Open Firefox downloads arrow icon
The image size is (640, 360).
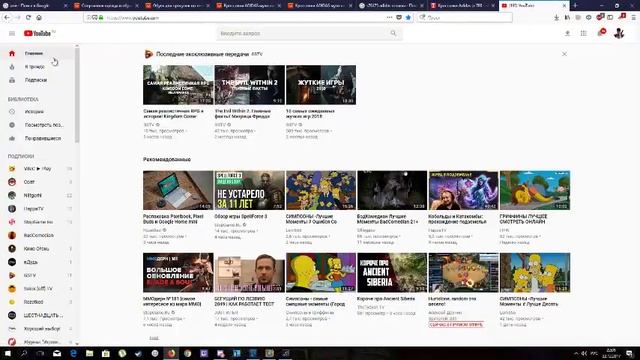[556, 18]
